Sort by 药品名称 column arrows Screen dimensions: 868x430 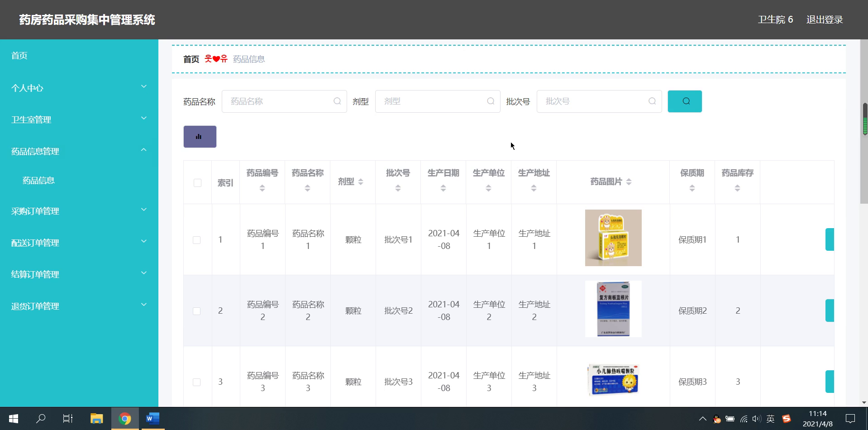point(307,188)
